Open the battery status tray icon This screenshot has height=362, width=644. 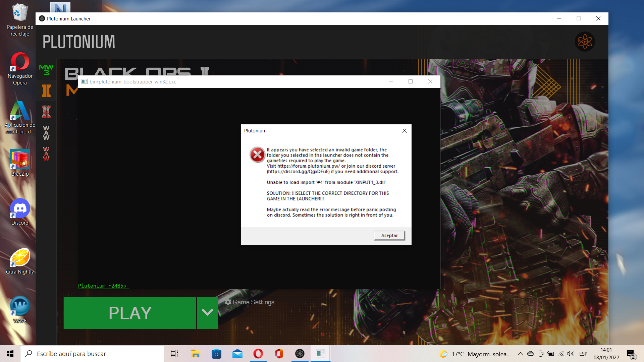[x=551, y=354]
